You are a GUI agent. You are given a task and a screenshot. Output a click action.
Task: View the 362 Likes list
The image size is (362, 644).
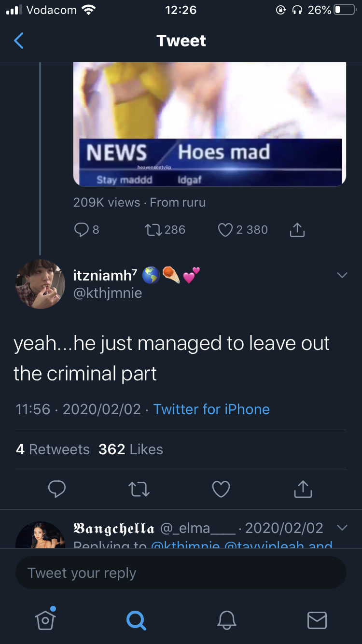[131, 449]
